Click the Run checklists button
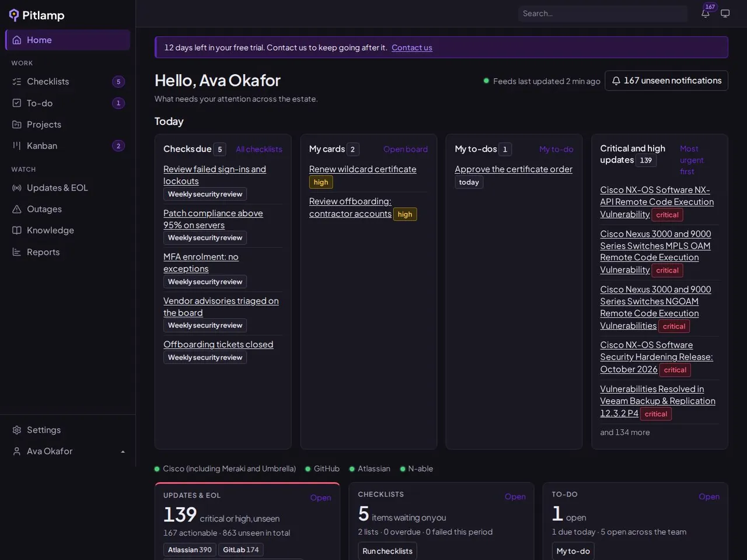Screen dimensions: 747x560 388,551
